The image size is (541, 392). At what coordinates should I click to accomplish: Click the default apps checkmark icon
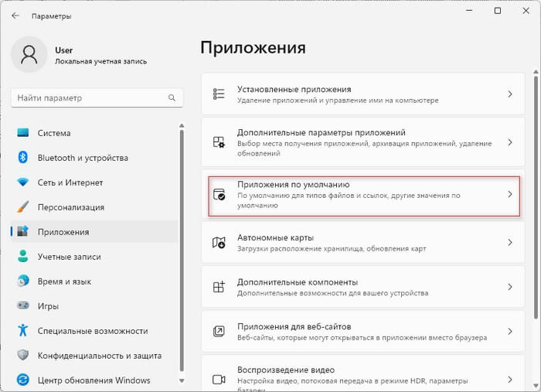pyautogui.click(x=219, y=194)
